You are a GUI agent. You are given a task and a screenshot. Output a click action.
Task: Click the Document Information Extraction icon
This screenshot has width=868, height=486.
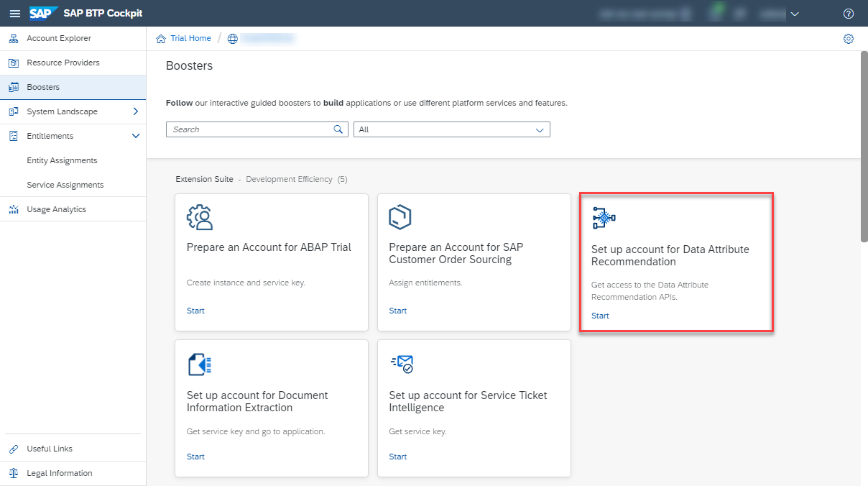point(200,364)
